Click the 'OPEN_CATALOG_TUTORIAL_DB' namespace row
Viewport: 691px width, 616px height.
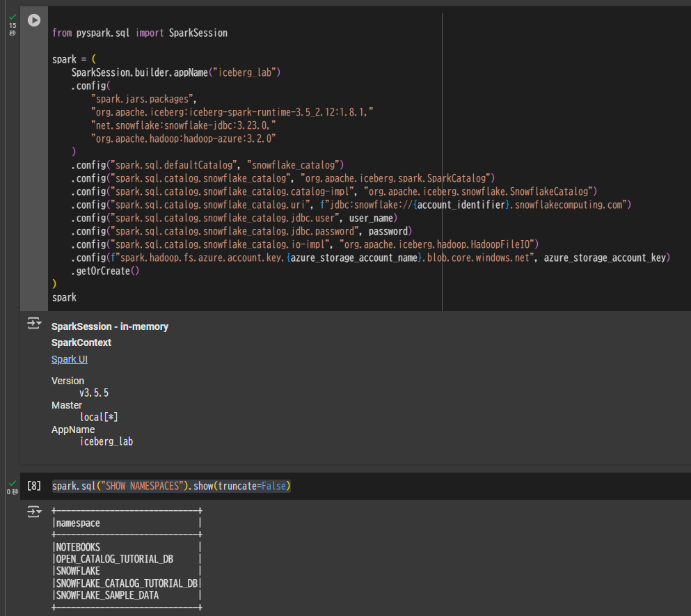click(115, 559)
